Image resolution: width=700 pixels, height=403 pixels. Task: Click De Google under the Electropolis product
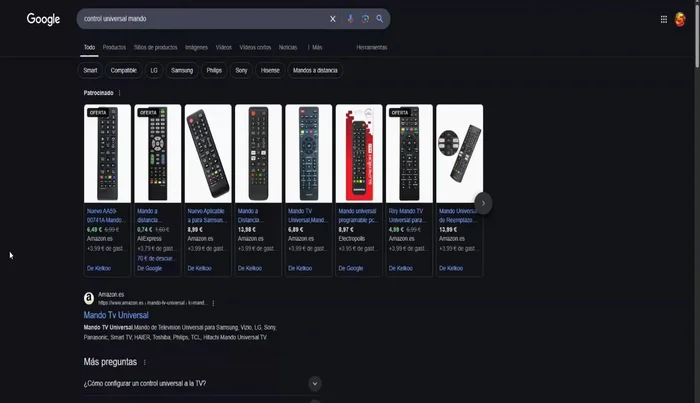[351, 268]
